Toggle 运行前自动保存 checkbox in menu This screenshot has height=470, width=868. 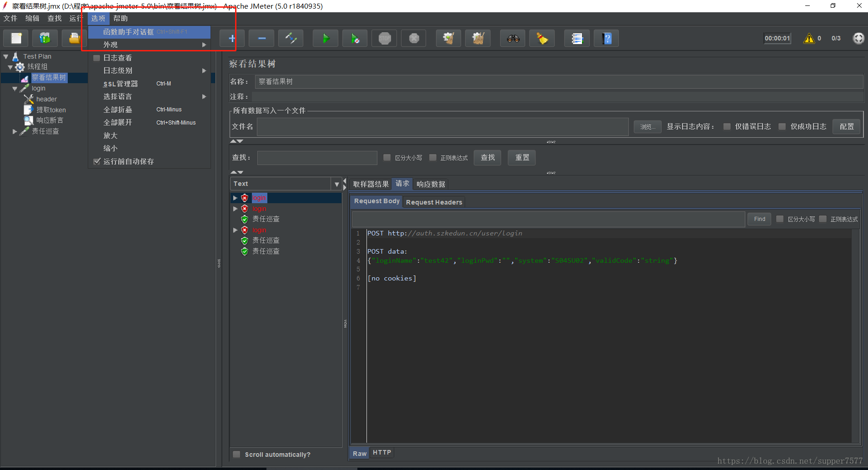click(96, 161)
